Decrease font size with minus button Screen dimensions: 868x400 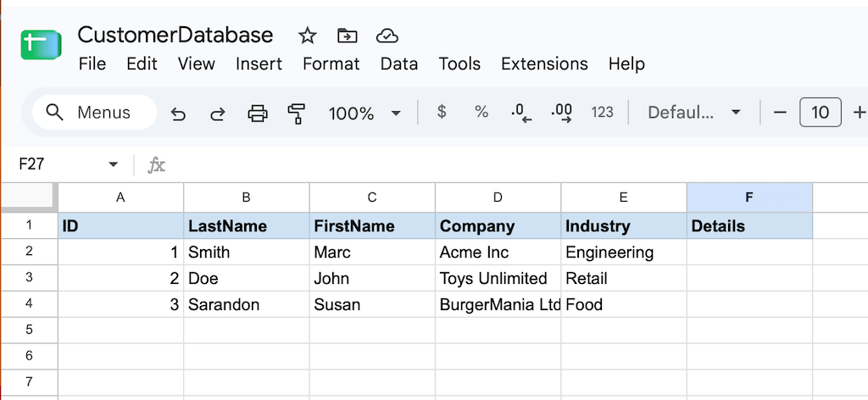click(780, 113)
